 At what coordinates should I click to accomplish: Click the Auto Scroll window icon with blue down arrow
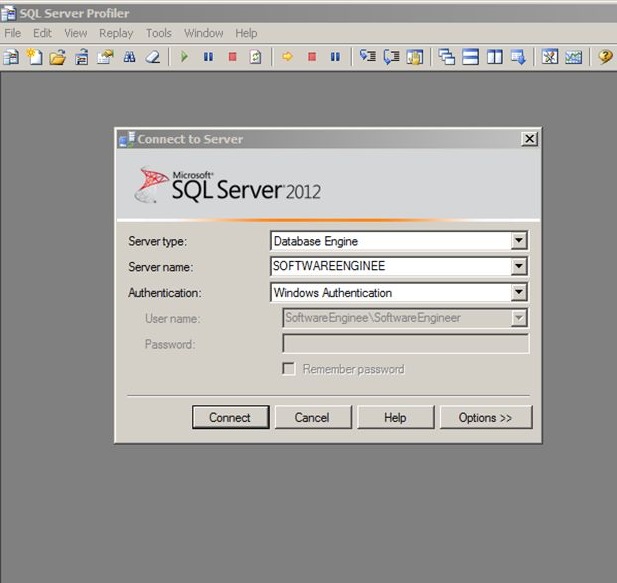[518, 57]
